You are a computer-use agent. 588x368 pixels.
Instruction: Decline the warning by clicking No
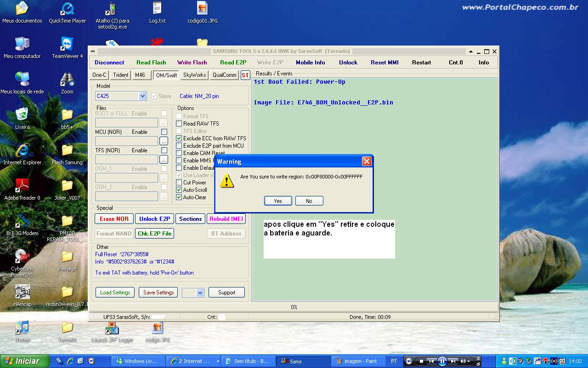[x=309, y=201]
